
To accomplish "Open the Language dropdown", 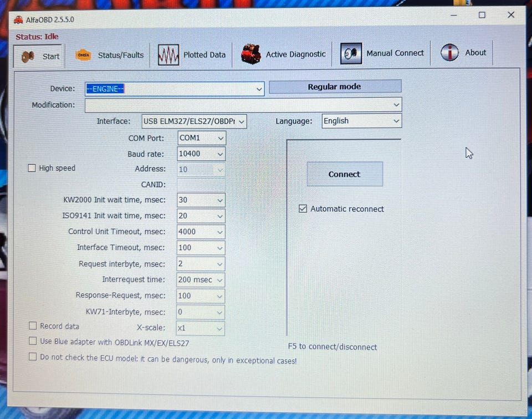I will 396,121.
